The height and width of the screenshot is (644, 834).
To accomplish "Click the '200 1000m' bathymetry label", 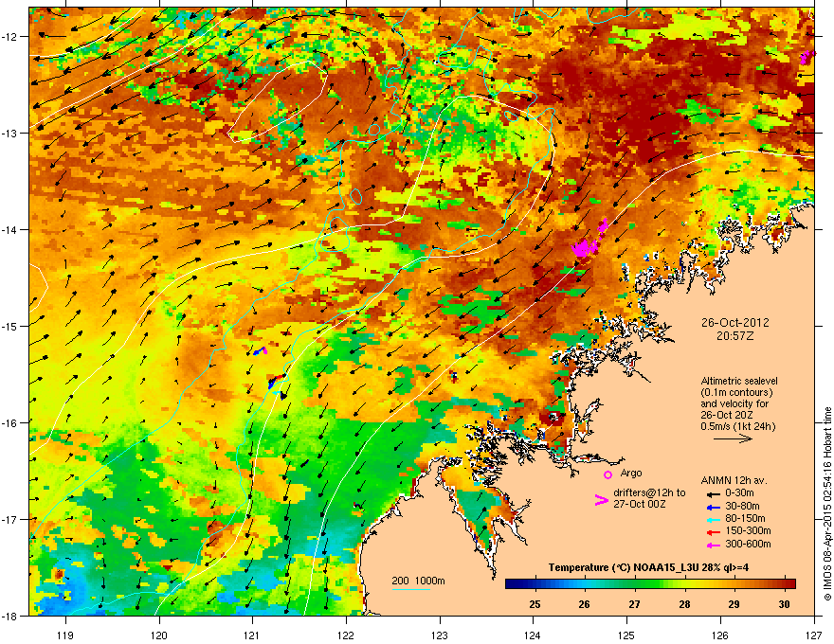I will pyautogui.click(x=418, y=581).
